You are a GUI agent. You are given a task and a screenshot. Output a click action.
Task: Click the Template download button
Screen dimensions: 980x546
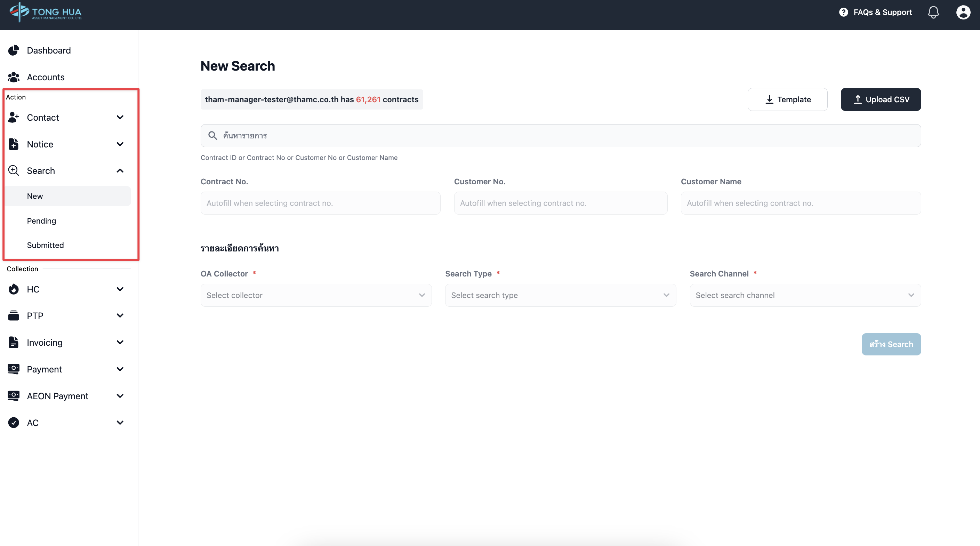coord(787,99)
